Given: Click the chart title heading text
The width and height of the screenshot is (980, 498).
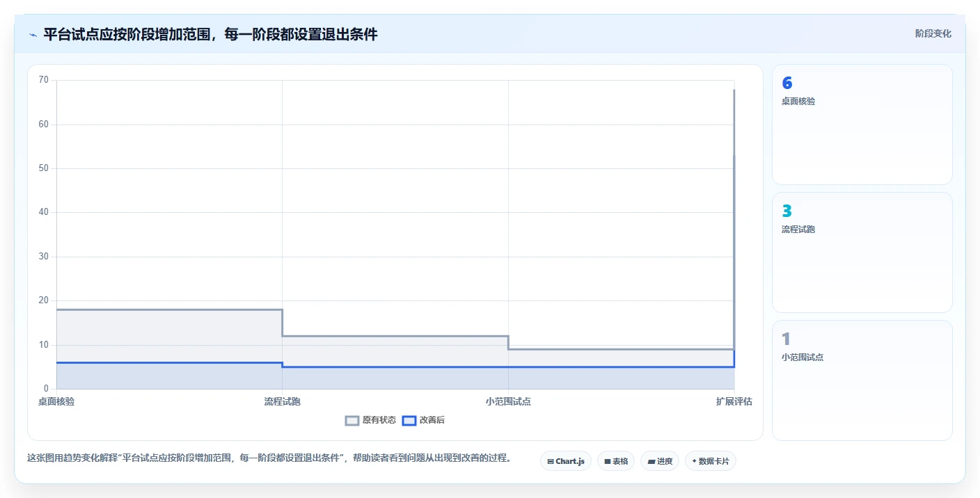Looking at the screenshot, I should tap(210, 34).
